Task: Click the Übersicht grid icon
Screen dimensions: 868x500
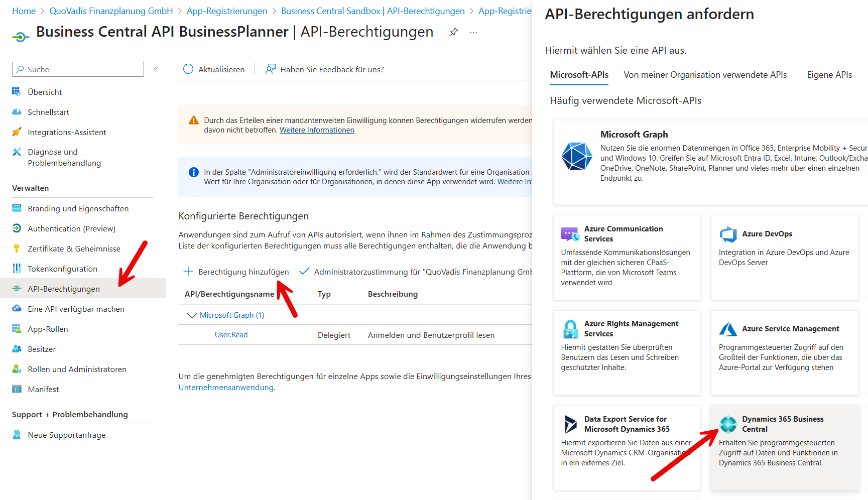Action: click(x=17, y=92)
